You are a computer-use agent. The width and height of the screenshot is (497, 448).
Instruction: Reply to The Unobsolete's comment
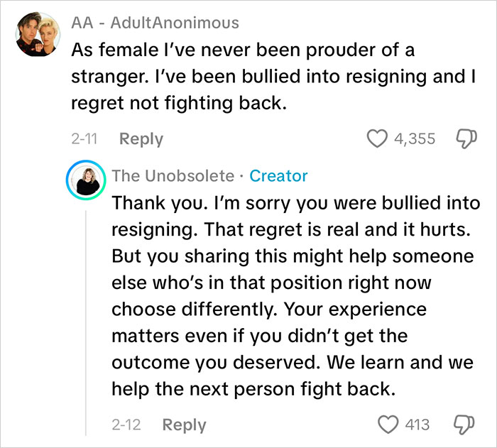(x=184, y=425)
